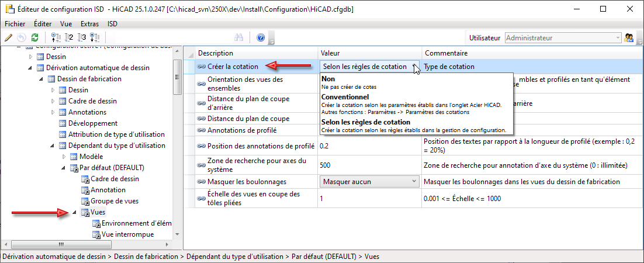Click the table icon of Dessin de fabrication
This screenshot has width=644, height=263.
52,79
